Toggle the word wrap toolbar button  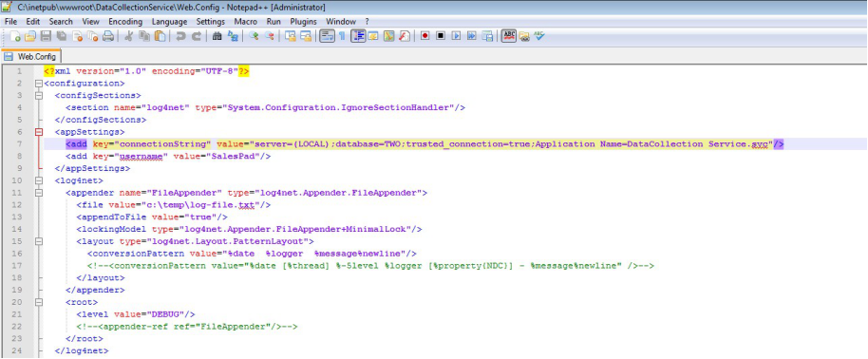327,36
